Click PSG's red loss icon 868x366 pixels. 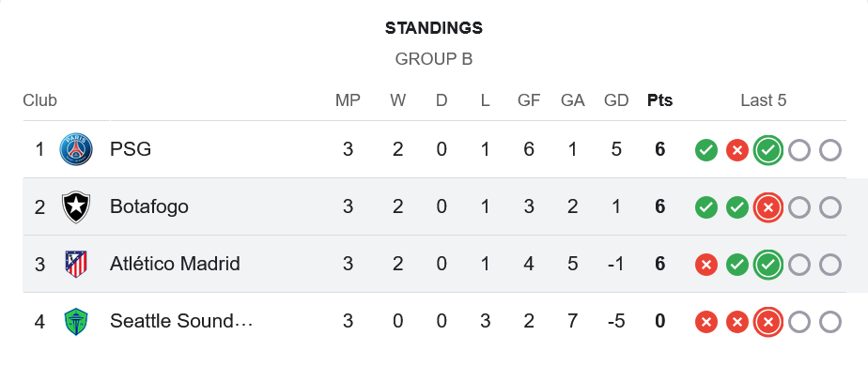point(737,150)
